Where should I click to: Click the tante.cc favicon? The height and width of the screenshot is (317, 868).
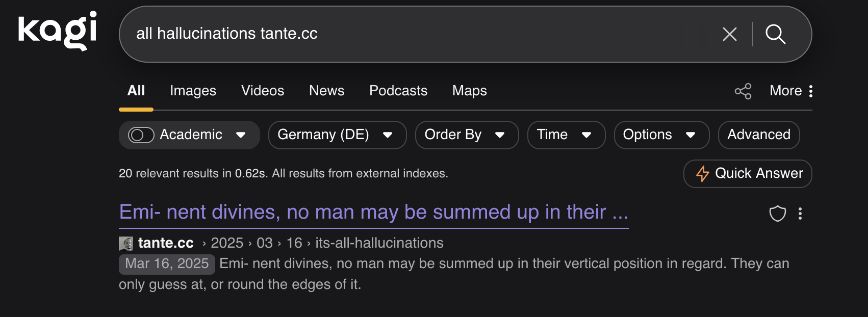click(x=125, y=244)
